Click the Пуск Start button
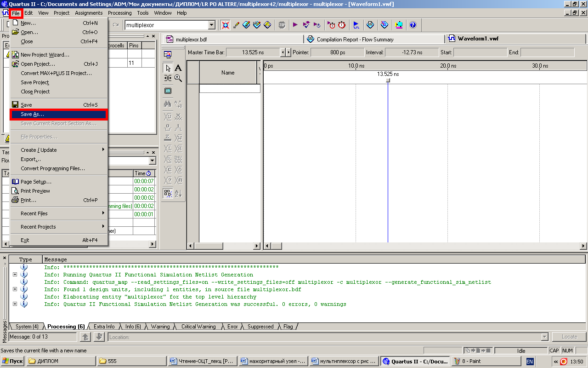Viewport: 588px width, 368px height. point(12,361)
